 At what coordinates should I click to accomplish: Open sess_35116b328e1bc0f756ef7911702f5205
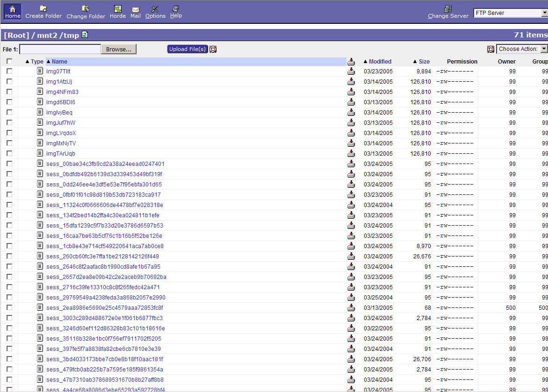pos(104,339)
